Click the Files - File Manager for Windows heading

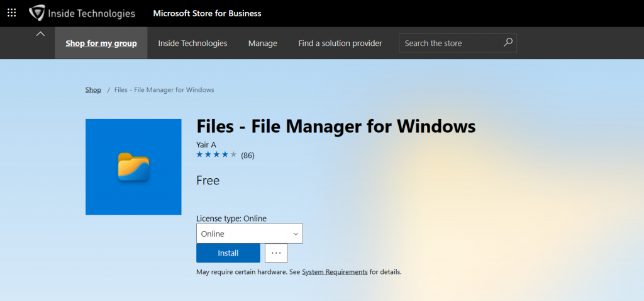(x=336, y=126)
